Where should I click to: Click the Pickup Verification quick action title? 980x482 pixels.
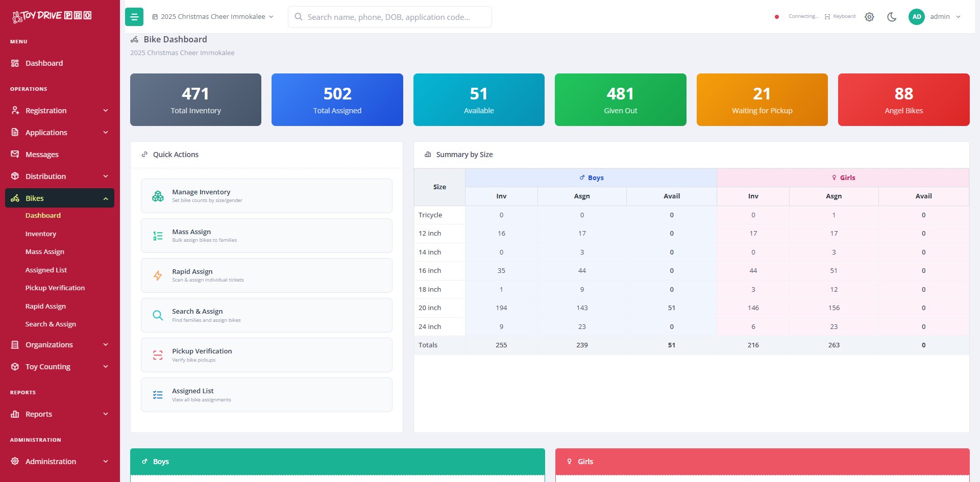coord(202,351)
